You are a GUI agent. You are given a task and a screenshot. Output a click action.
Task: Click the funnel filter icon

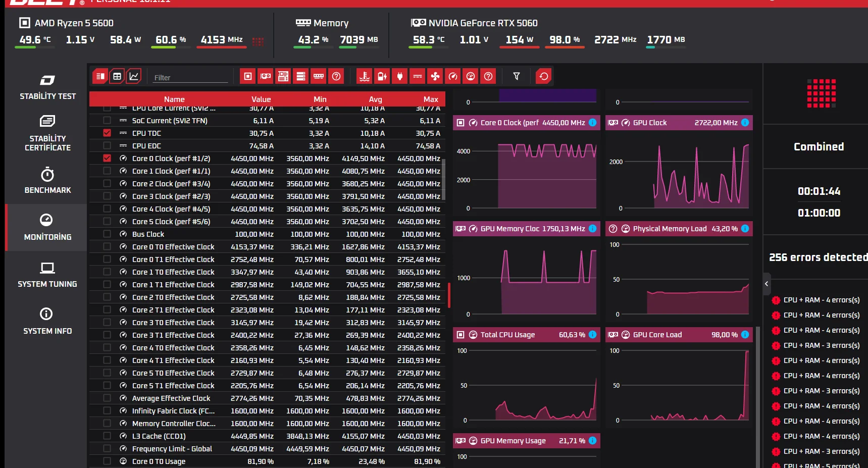point(517,76)
